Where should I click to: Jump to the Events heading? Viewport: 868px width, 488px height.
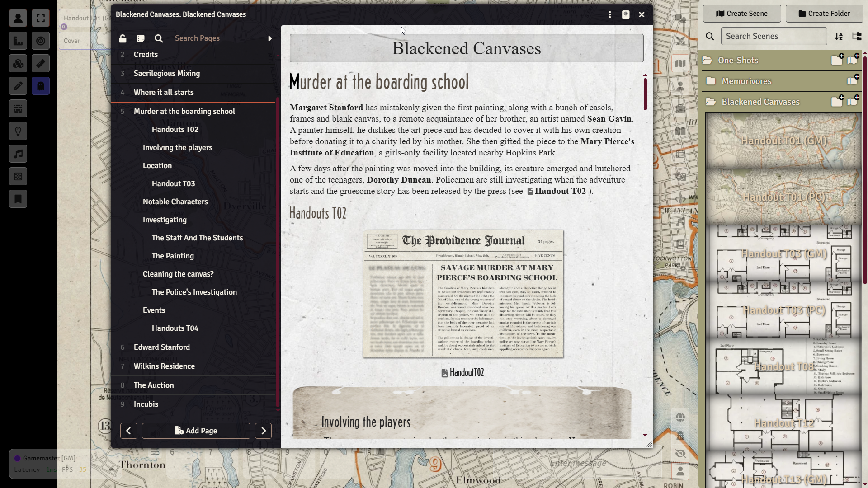click(x=154, y=310)
